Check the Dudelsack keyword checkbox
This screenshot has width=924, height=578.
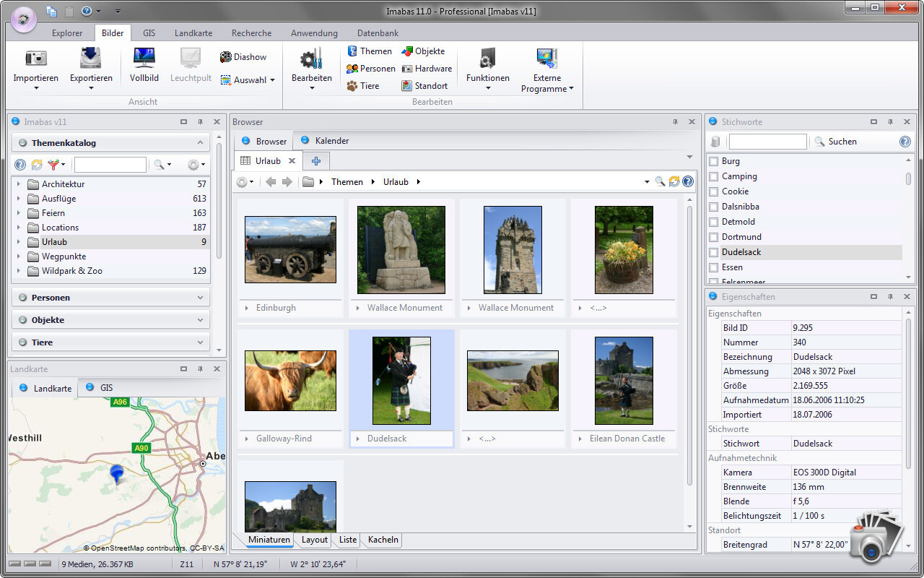click(714, 252)
